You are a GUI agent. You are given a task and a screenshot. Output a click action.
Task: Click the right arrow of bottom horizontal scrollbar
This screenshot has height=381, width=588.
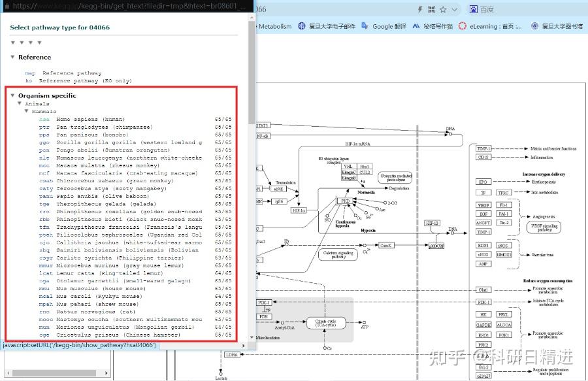click(106, 373)
